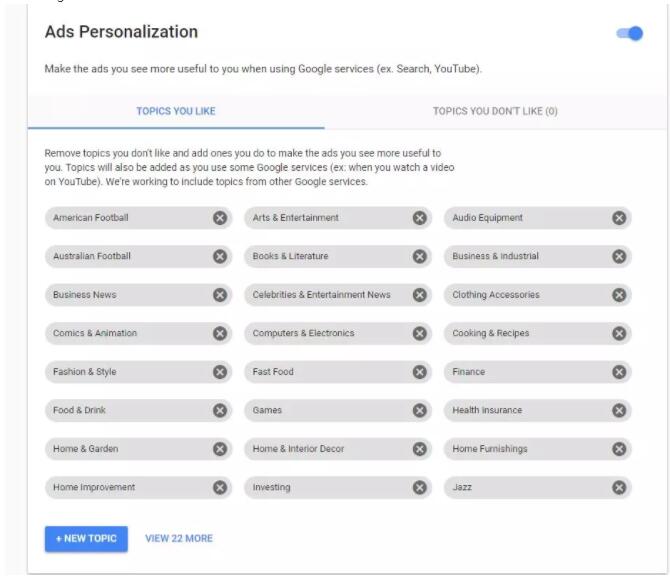Switch to Topics You Don't Like tab
Viewport: 670px width, 580px height.
(x=495, y=111)
